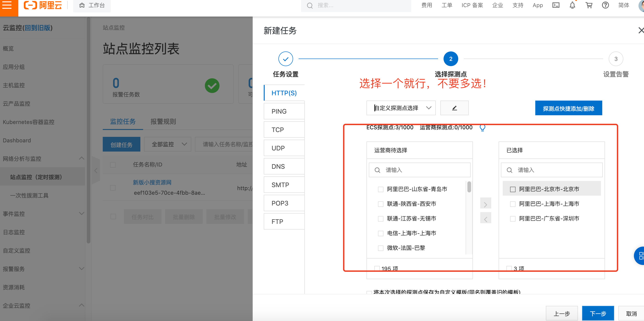Image resolution: width=644 pixels, height=321 pixels.
Task: Click 探测点快捷添加/删除 button
Action: coord(569,108)
